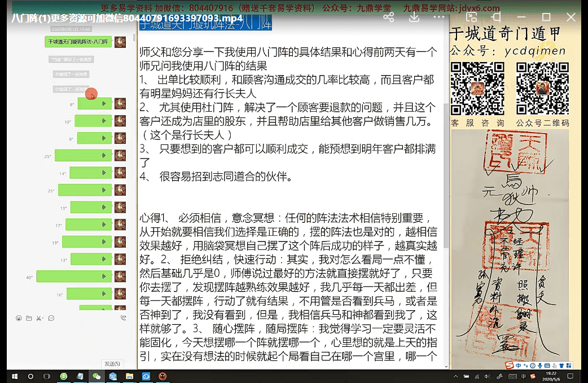Open WeChat from the Windows taskbar

(96, 376)
